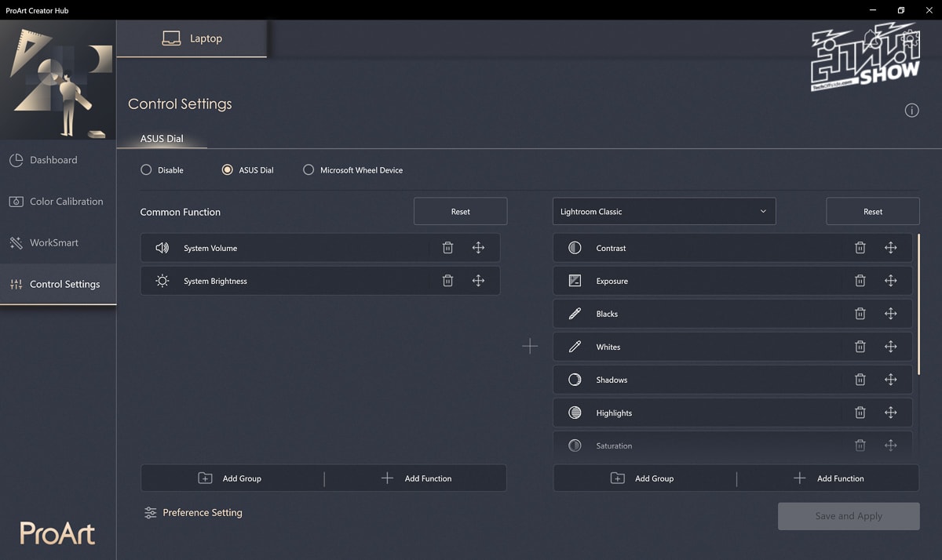This screenshot has width=942, height=560.
Task: Delete the Contrast function
Action: (860, 248)
